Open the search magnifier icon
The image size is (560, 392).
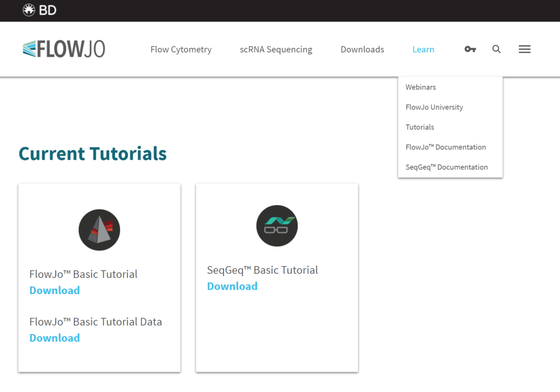[x=497, y=49]
